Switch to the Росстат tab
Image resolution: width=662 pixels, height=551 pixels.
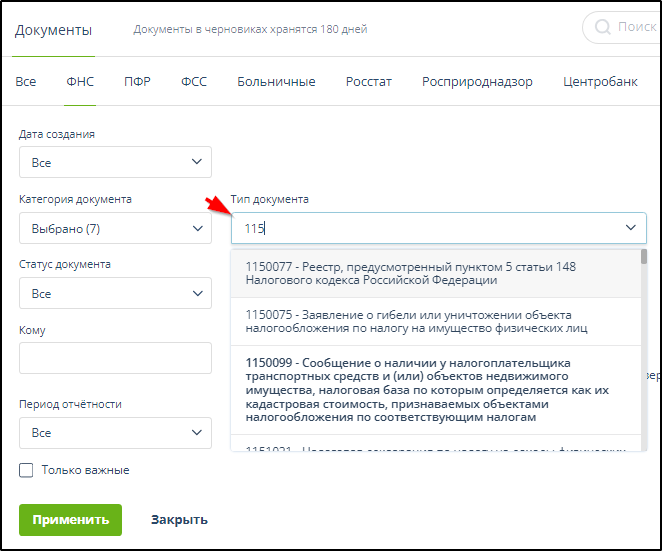click(x=369, y=82)
